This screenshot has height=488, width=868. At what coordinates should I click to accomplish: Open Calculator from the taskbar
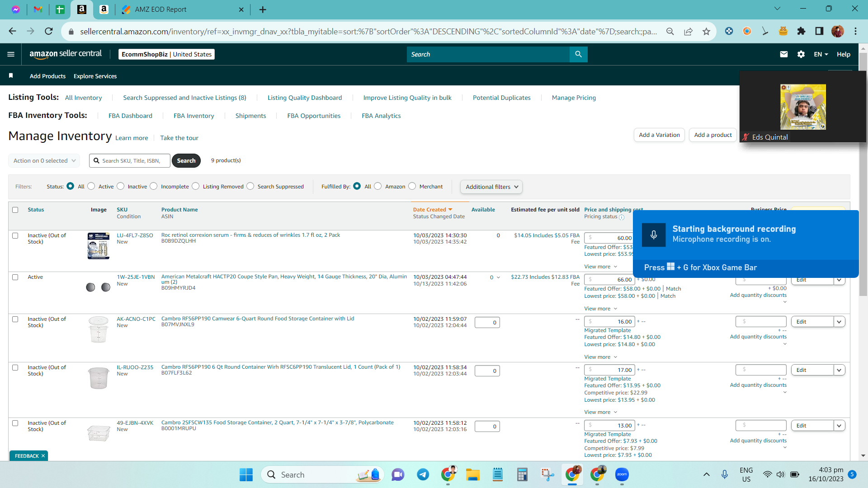(523, 474)
